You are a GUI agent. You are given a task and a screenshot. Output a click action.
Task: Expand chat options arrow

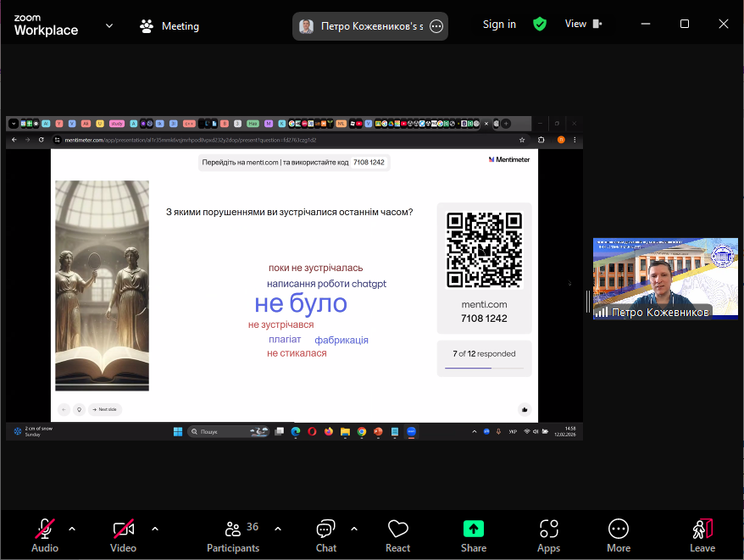[x=354, y=529]
